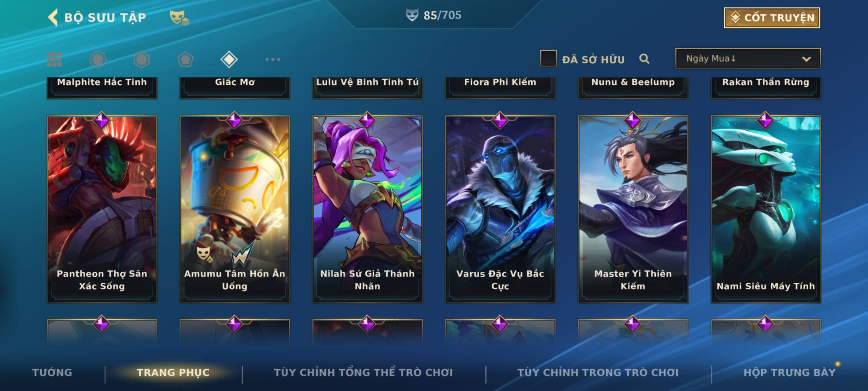Switch to TÙY CHỈNH TRONG TRÒ CHƠI tab
Image resolution: width=868 pixels, height=391 pixels.
tap(598, 372)
